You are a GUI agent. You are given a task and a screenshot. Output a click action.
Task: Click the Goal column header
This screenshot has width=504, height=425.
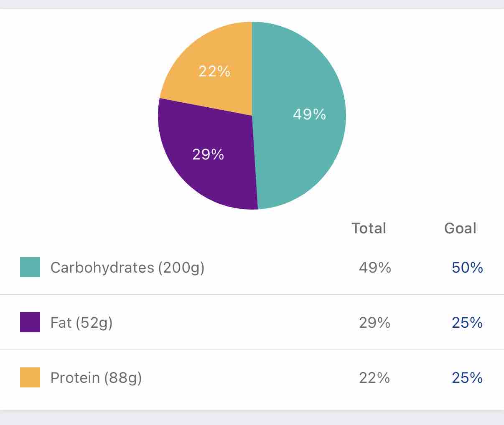[460, 228]
